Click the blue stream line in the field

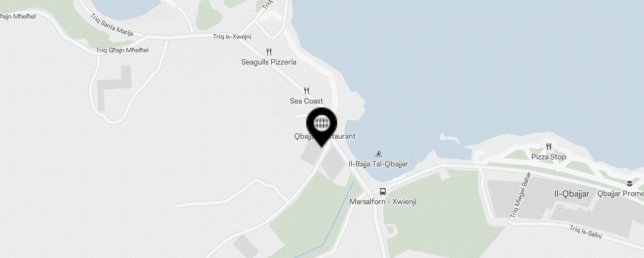338,213
